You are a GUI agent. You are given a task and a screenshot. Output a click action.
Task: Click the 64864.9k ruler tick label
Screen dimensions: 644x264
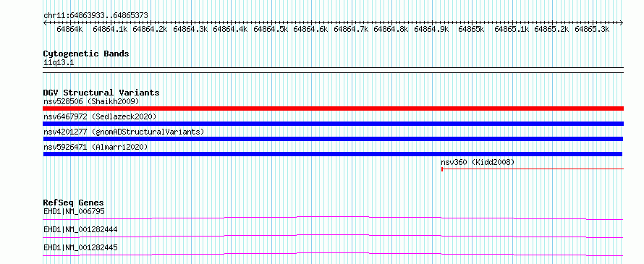pyautogui.click(x=431, y=29)
